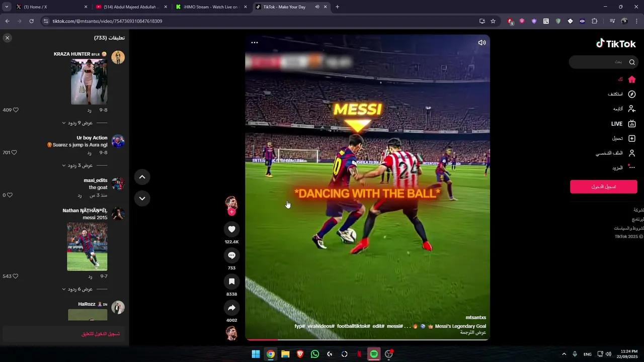
Task: Open a new browser tab
Action: pos(337,7)
